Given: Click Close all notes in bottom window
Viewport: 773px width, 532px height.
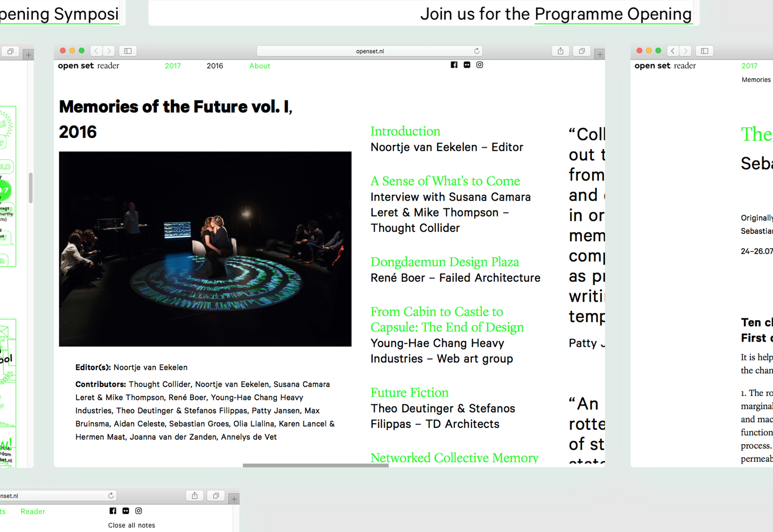Looking at the screenshot, I should (x=131, y=525).
